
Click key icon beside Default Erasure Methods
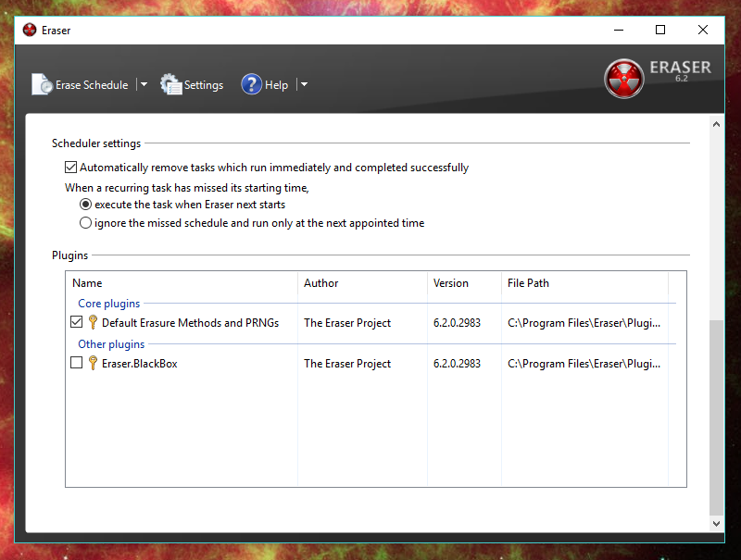(93, 322)
